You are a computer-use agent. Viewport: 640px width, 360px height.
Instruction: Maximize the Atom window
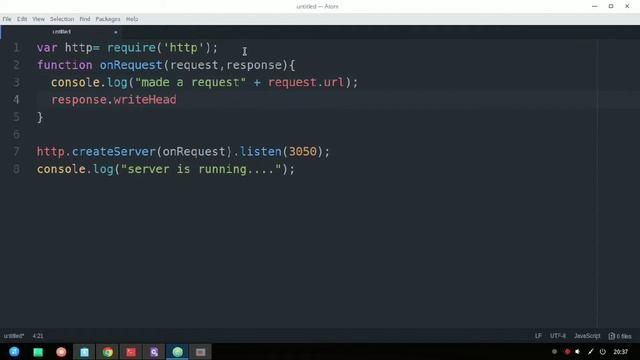(x=611, y=6)
